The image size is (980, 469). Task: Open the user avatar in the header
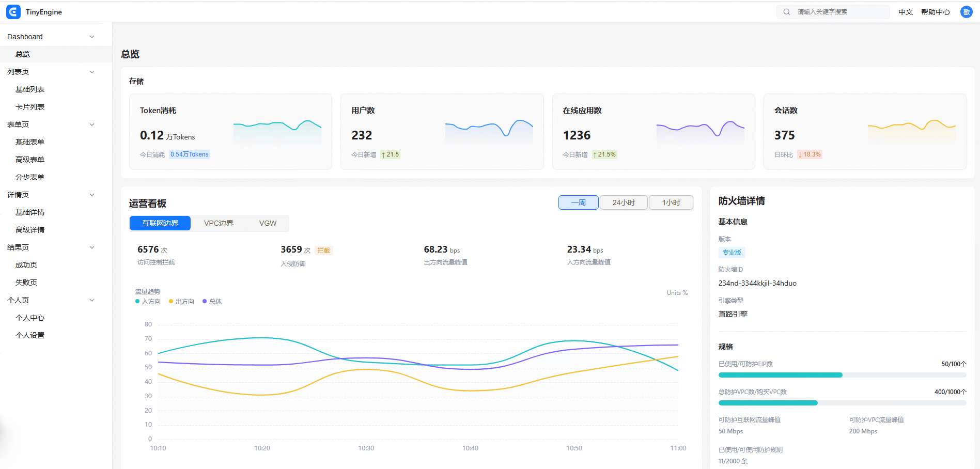(x=966, y=12)
